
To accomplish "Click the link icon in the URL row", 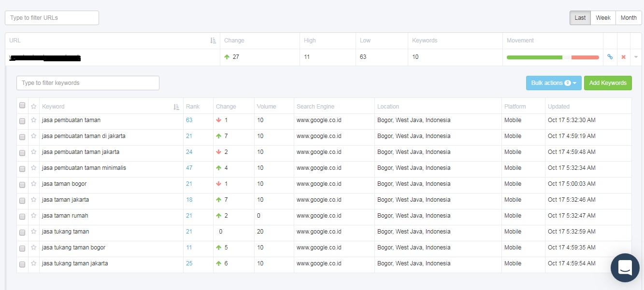I will coord(610,57).
